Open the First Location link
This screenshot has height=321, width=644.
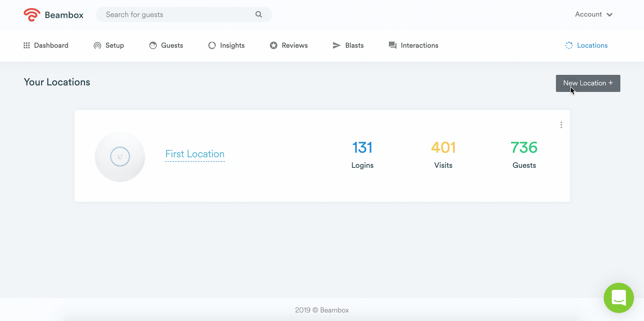195,154
